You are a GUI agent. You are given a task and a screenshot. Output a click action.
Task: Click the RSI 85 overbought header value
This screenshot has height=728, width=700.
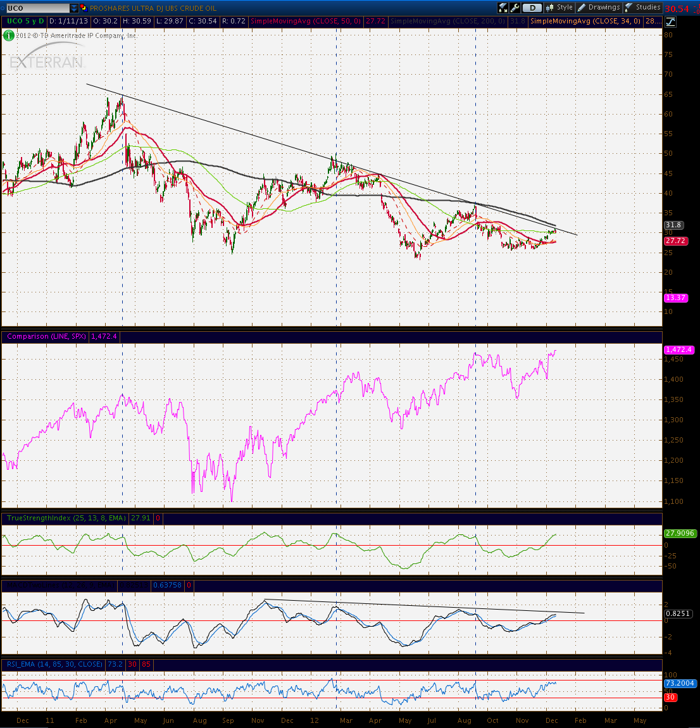[146, 665]
